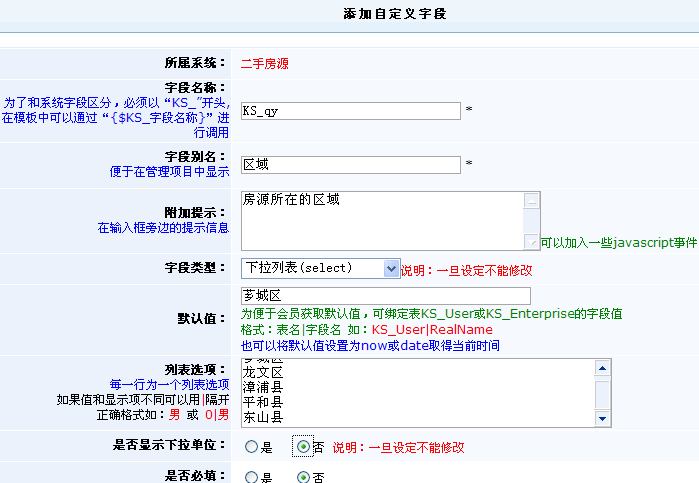
Task: Click the 龙文区 line in list options
Action: pyautogui.click(x=263, y=371)
